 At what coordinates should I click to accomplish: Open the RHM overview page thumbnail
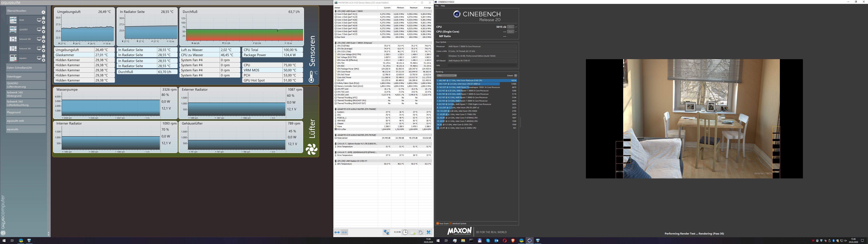click(x=13, y=20)
